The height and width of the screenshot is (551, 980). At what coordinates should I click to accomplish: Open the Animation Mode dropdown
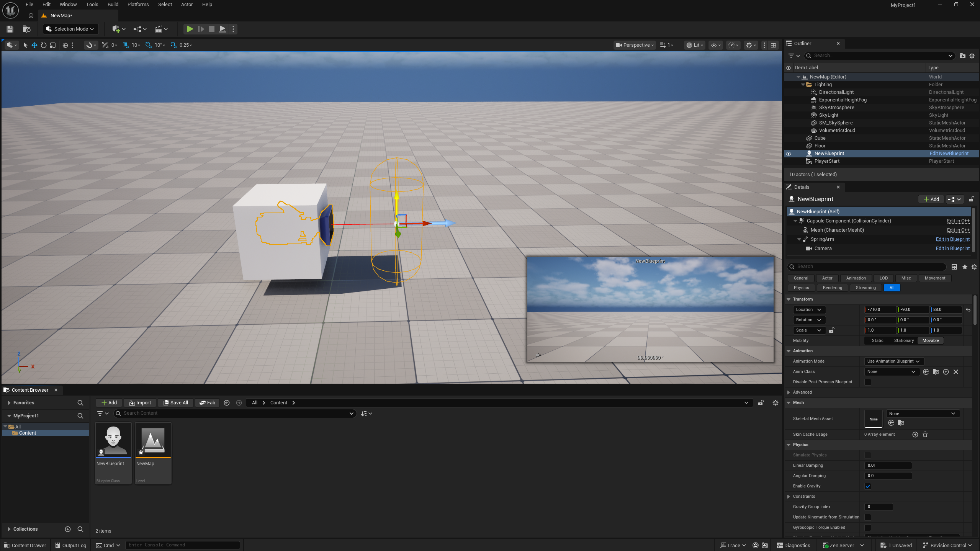pyautogui.click(x=894, y=361)
